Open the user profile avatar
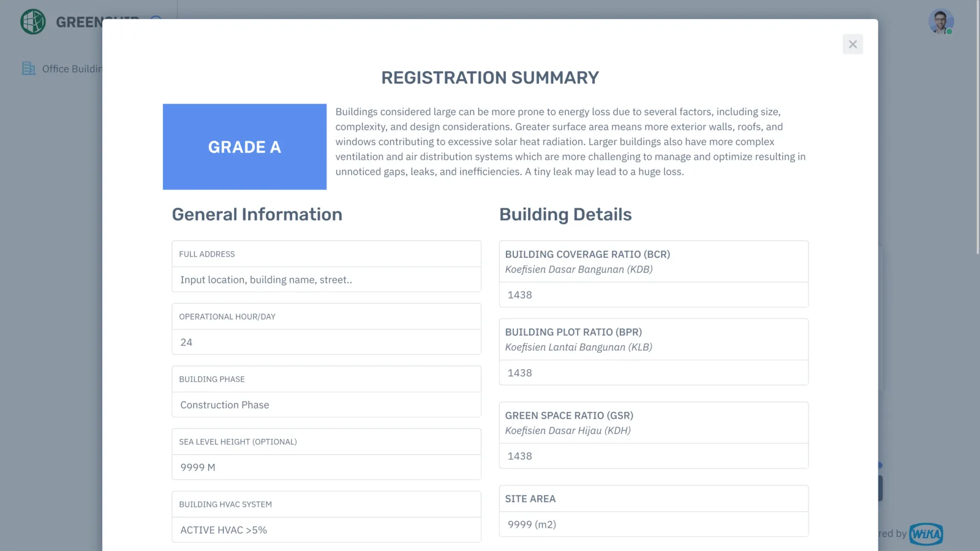Image resolution: width=980 pixels, height=551 pixels. click(x=941, y=22)
